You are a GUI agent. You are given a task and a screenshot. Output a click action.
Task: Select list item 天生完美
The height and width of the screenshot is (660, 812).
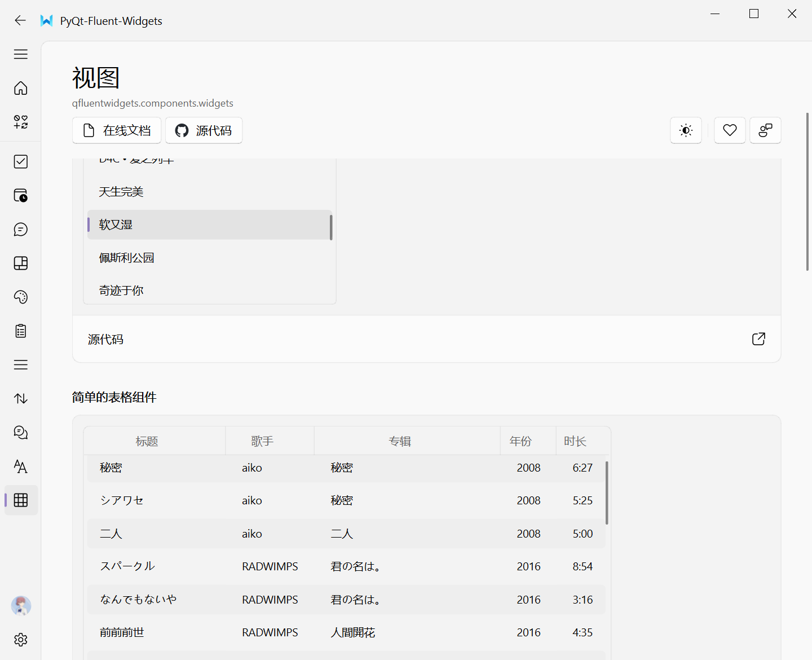click(x=209, y=192)
